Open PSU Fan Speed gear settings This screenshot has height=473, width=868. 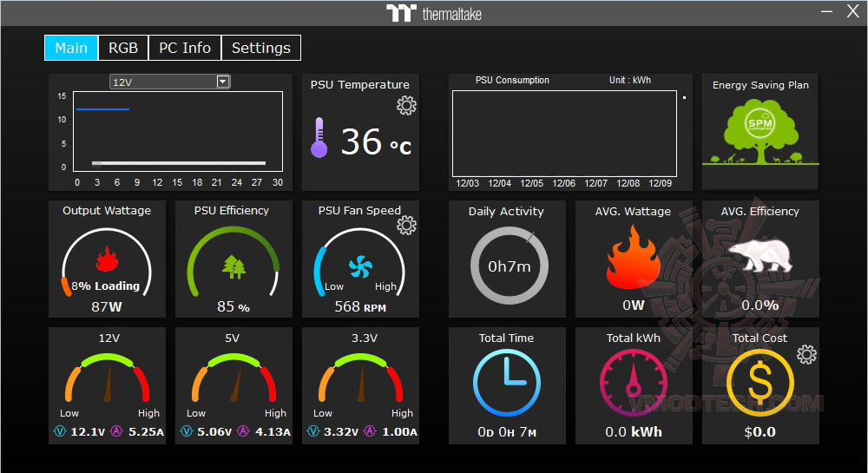click(x=406, y=225)
